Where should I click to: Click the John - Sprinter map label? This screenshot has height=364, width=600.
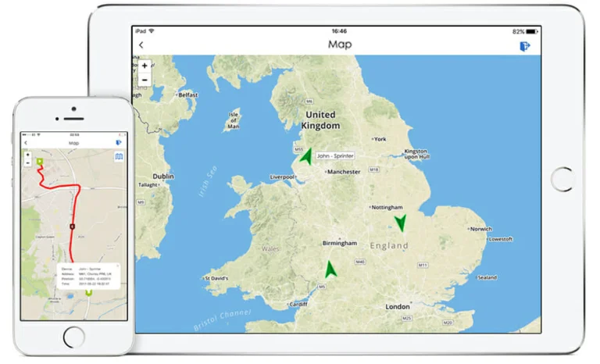click(x=334, y=156)
